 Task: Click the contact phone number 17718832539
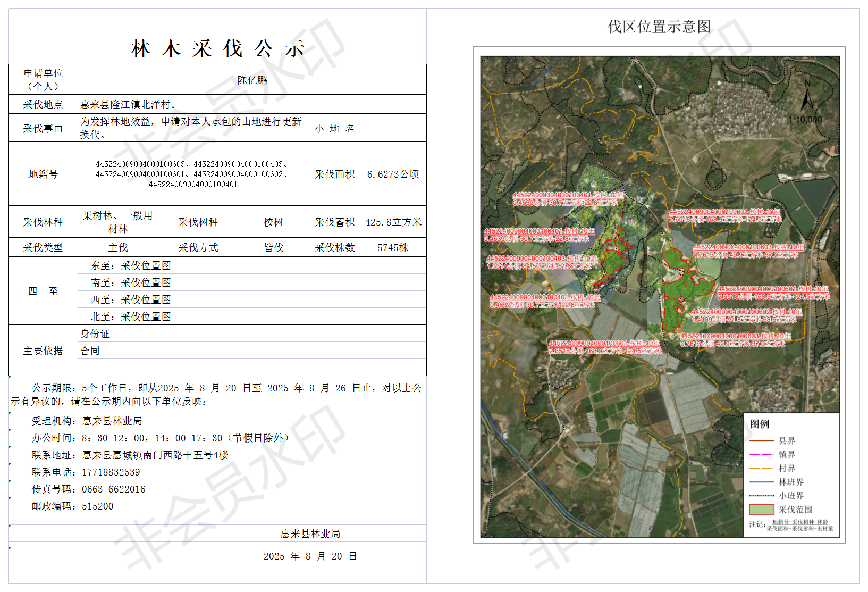[x=111, y=472]
